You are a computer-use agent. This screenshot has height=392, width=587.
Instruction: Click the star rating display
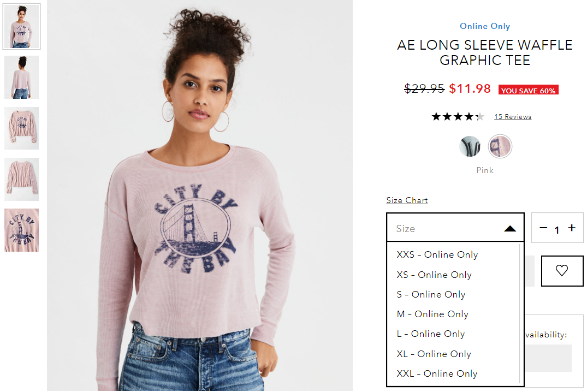(x=458, y=116)
